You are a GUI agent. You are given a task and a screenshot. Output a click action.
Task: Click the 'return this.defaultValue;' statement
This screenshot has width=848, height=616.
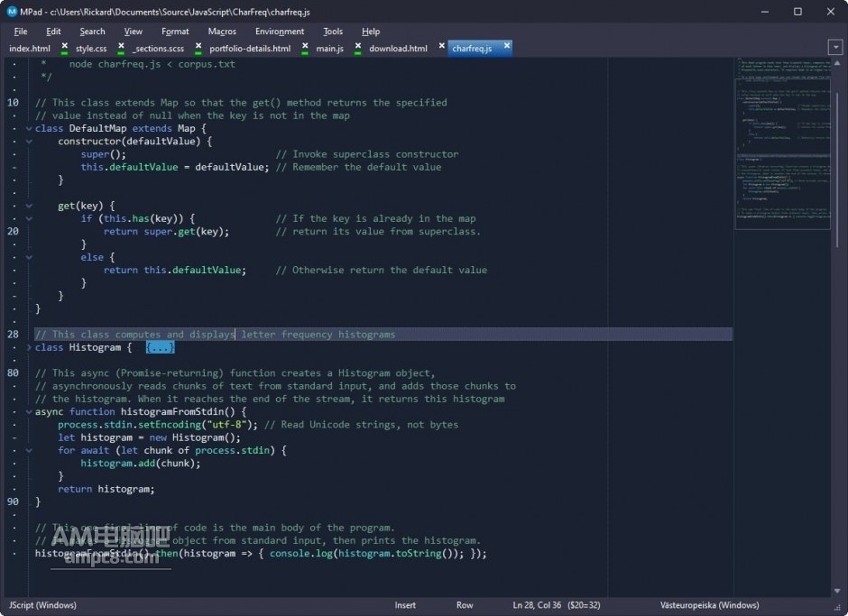pos(175,270)
